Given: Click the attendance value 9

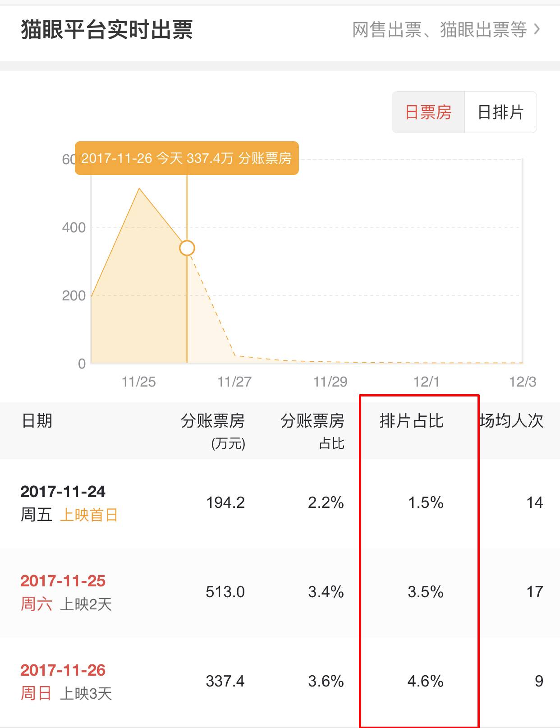Looking at the screenshot, I should click(x=539, y=681).
